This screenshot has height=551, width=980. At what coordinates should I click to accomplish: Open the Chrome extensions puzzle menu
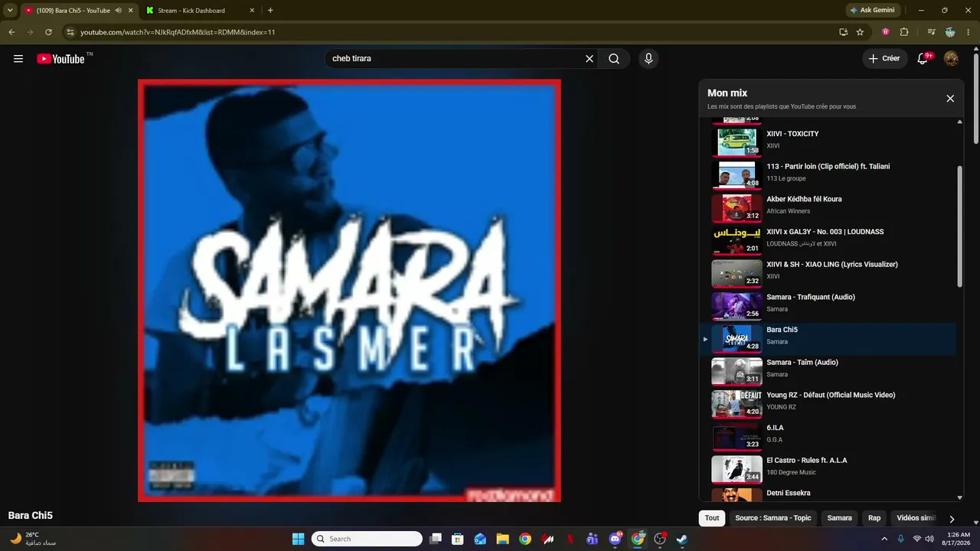904,32
